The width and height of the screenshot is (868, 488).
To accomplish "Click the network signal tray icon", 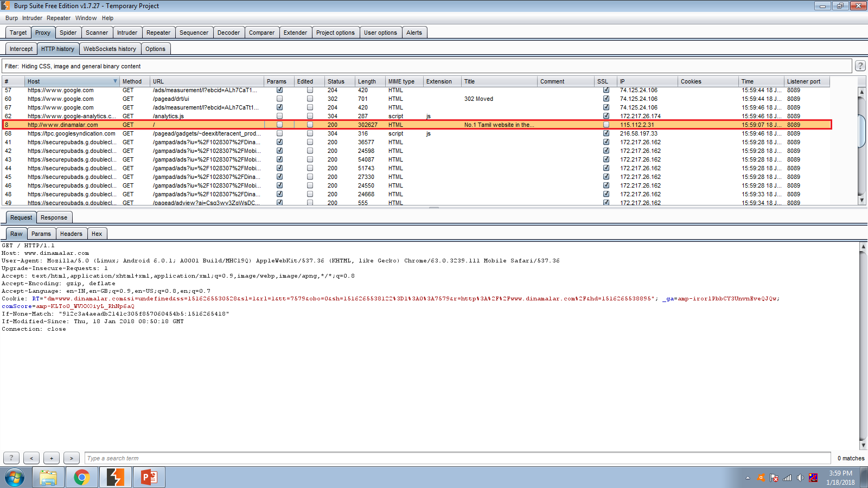I will pos(787,478).
